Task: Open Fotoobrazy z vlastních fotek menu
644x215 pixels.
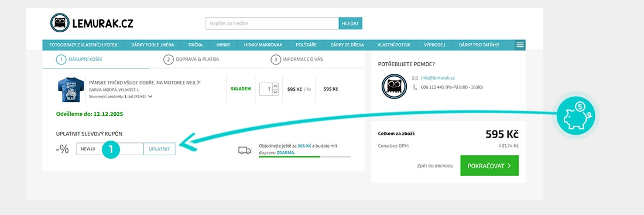Action: (x=83, y=45)
